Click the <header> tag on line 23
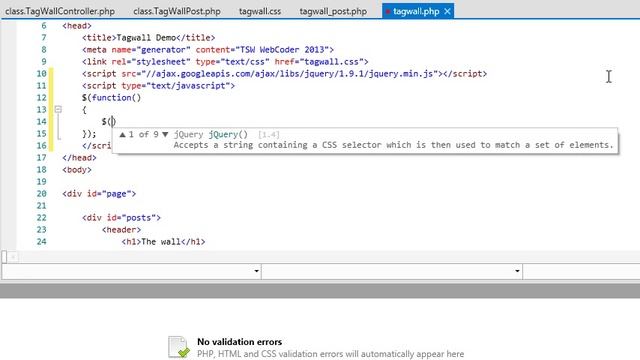Image resolution: width=640 pixels, height=360 pixels. click(122, 229)
